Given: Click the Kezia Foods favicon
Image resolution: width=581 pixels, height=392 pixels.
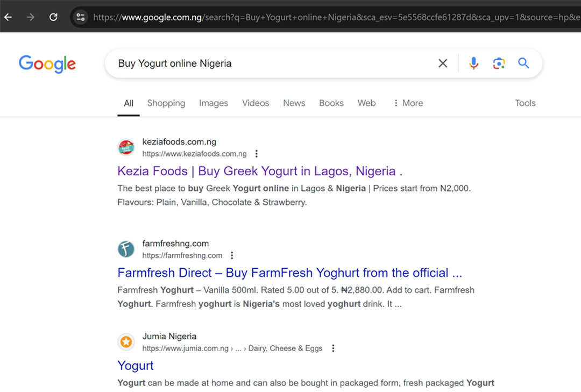Looking at the screenshot, I should point(126,147).
